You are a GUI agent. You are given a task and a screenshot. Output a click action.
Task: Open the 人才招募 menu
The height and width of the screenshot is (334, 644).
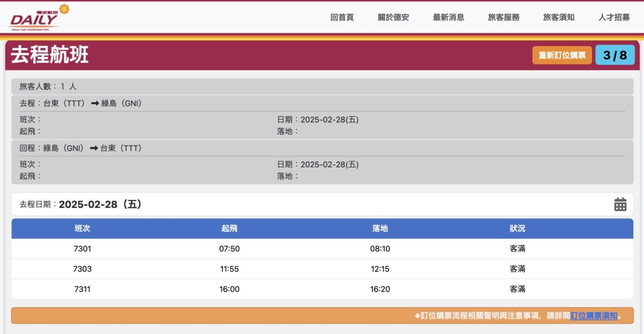(614, 17)
